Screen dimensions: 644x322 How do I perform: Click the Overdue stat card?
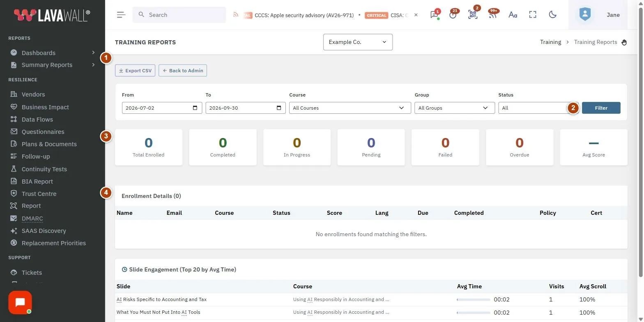click(x=520, y=147)
